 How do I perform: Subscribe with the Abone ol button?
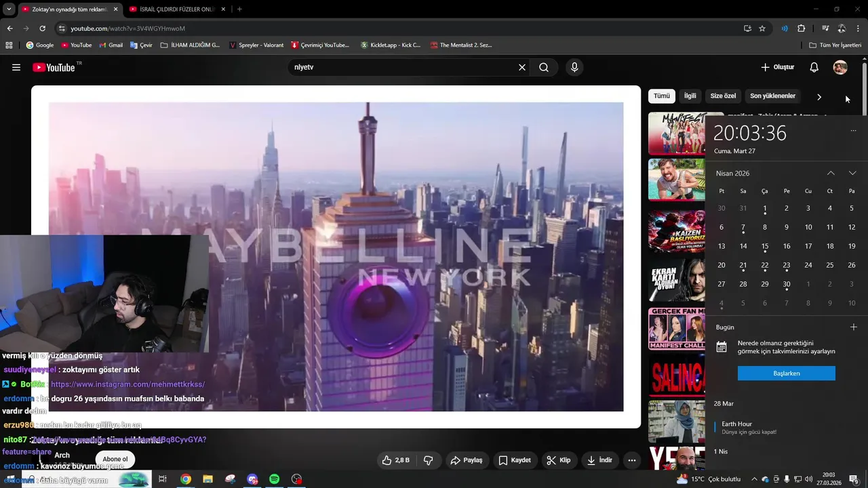115,460
